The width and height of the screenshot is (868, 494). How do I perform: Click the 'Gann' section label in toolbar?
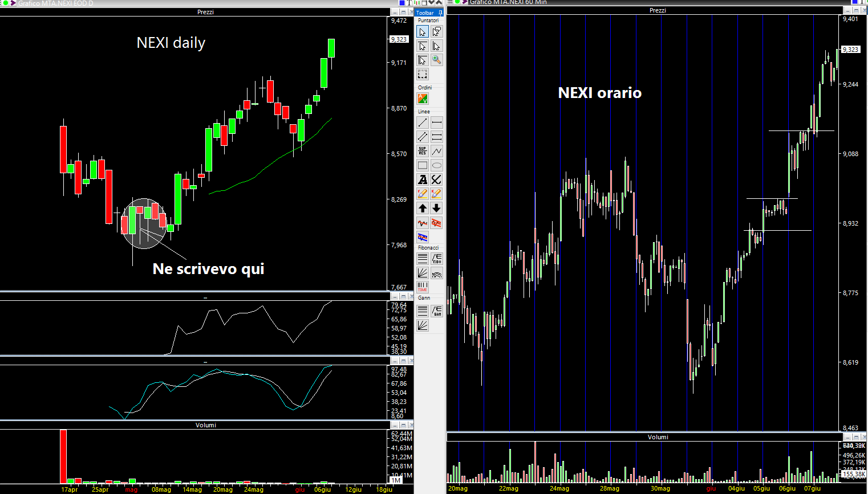point(424,298)
